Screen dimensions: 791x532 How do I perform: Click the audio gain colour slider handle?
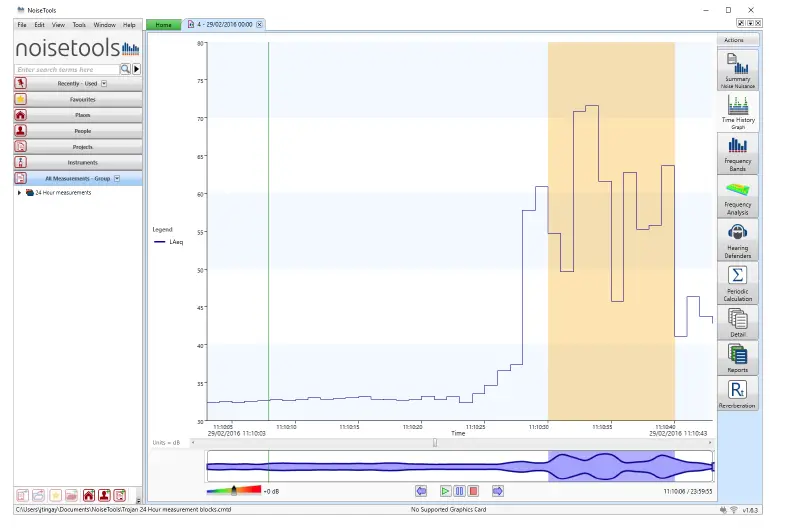point(234,490)
